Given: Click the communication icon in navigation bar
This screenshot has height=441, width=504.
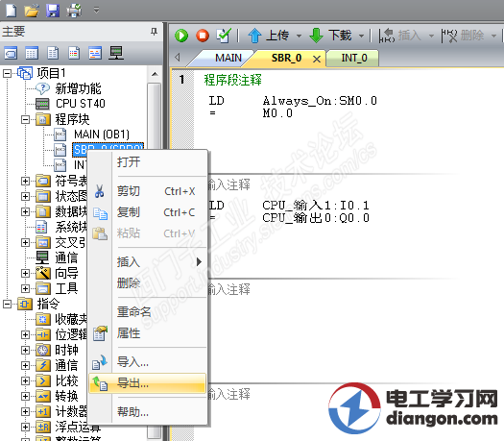Looking at the screenshot, I should pyautogui.click(x=116, y=53).
